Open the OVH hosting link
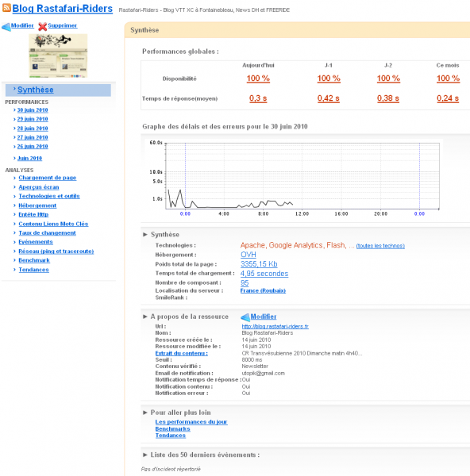The width and height of the screenshot is (470, 476). [x=248, y=255]
